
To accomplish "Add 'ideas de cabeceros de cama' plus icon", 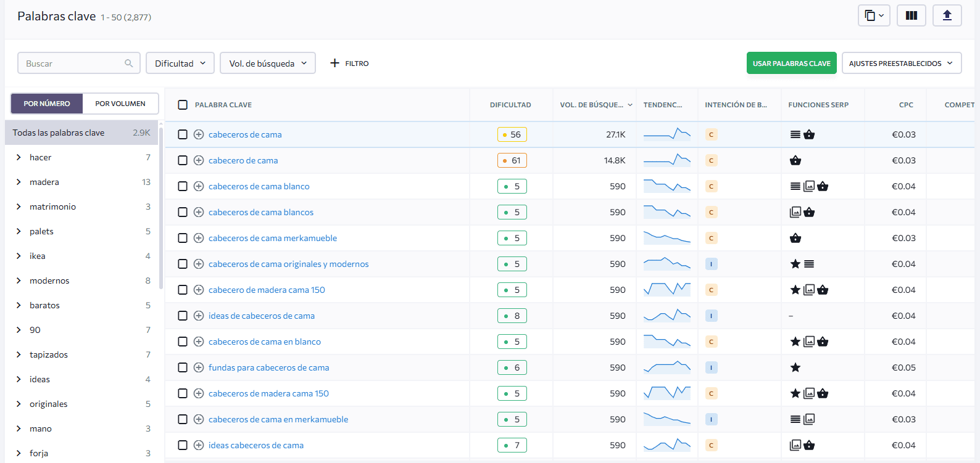I will pos(199,316).
